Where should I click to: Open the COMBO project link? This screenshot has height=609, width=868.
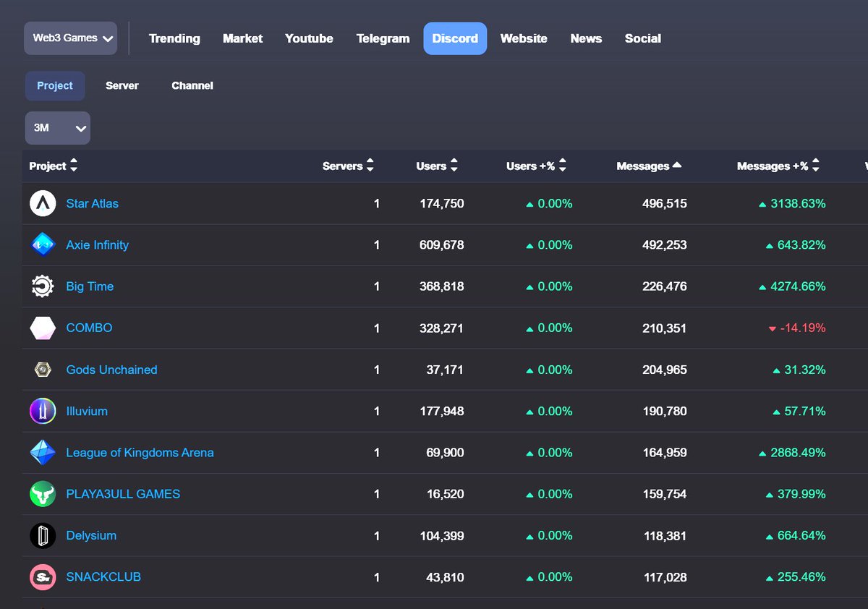tap(90, 328)
